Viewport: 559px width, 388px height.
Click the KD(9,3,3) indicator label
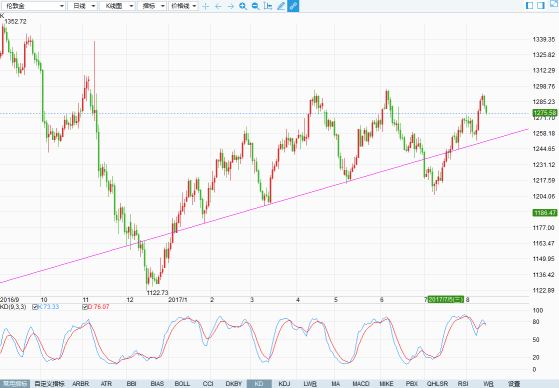coord(13,307)
